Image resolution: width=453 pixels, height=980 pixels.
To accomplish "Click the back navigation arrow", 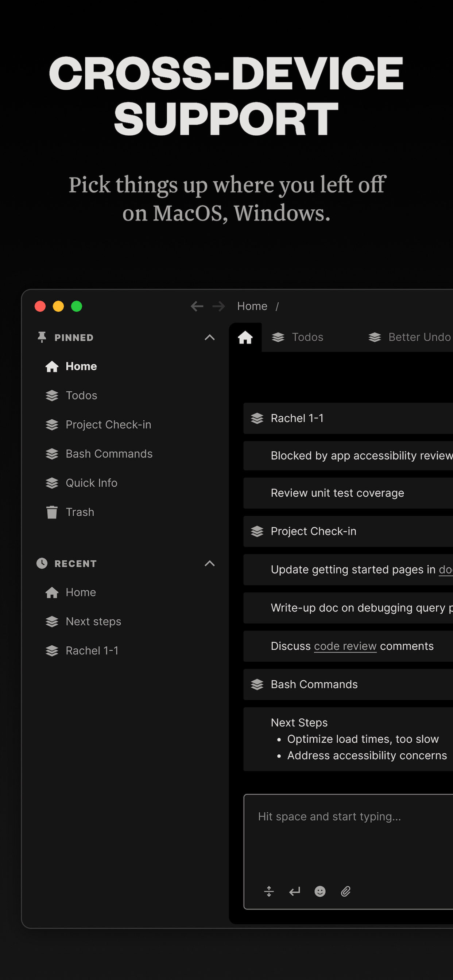I will pos(197,306).
